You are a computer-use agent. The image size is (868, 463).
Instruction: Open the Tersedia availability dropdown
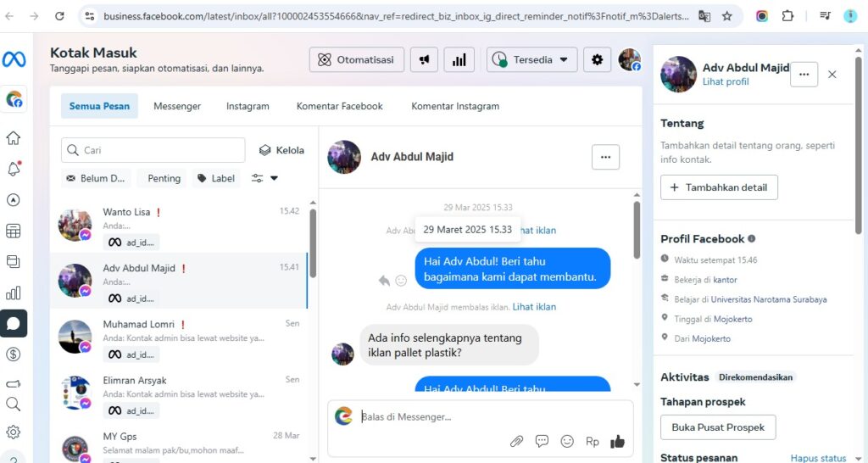[531, 60]
